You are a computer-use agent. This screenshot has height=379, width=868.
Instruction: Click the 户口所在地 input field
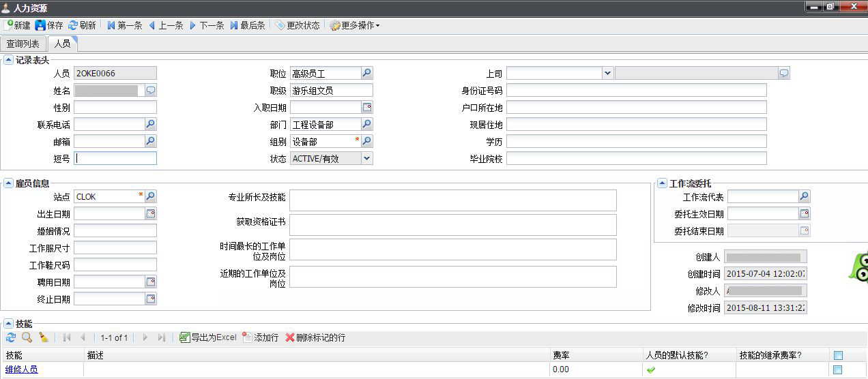click(x=637, y=107)
